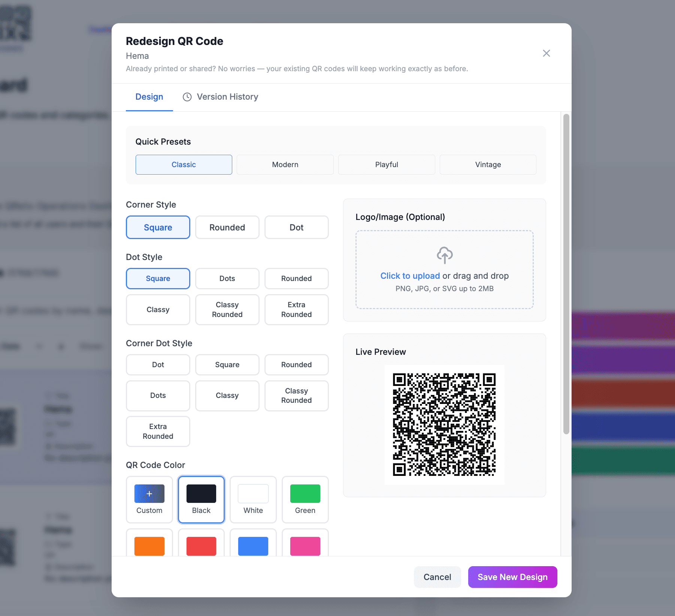Close the Redesign QR Code dialog
This screenshot has width=675, height=616.
coord(547,53)
